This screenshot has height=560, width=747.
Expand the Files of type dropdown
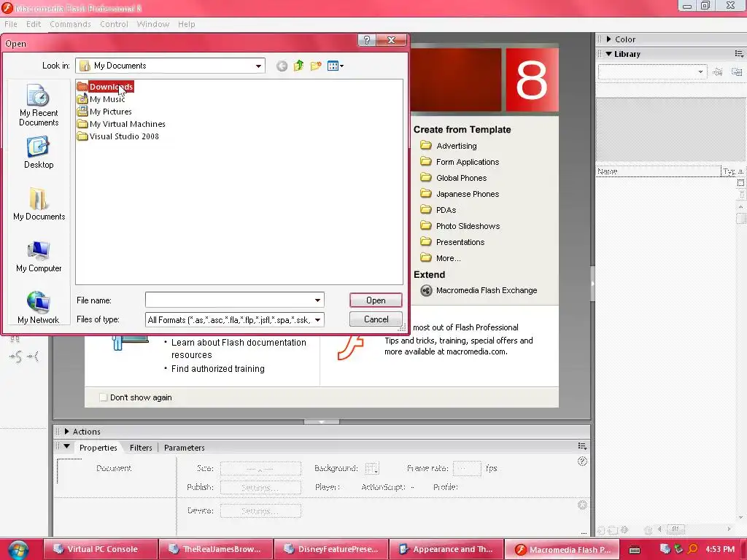point(317,319)
